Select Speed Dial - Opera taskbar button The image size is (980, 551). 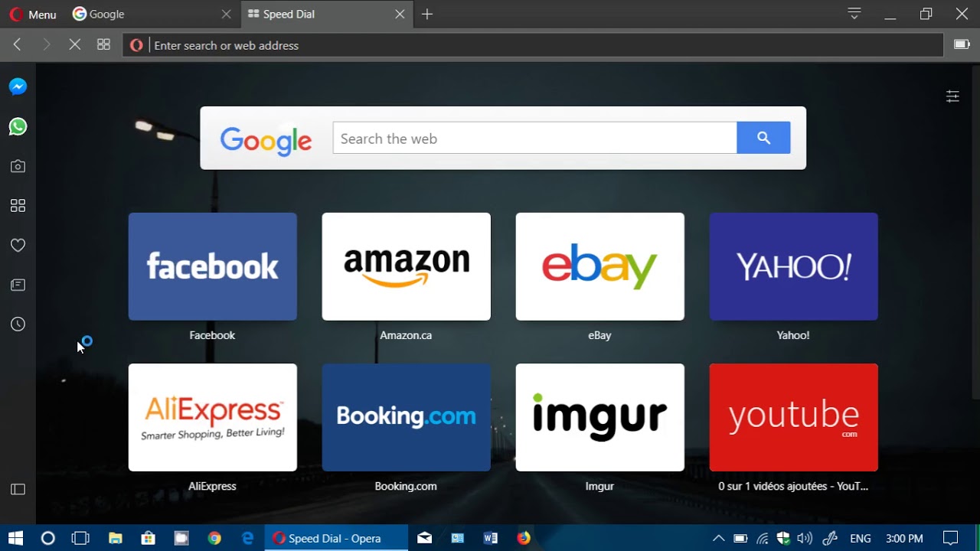tap(335, 538)
